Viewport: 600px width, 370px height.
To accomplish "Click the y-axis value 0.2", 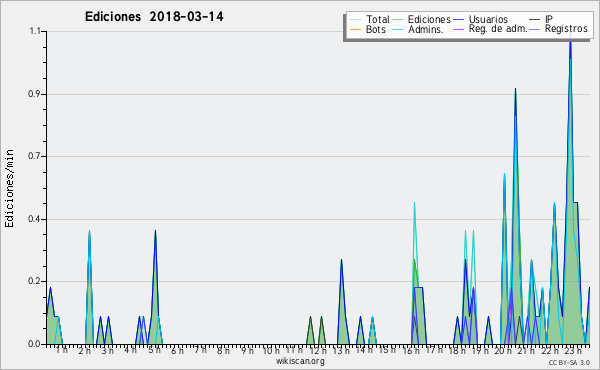I will 34,282.
